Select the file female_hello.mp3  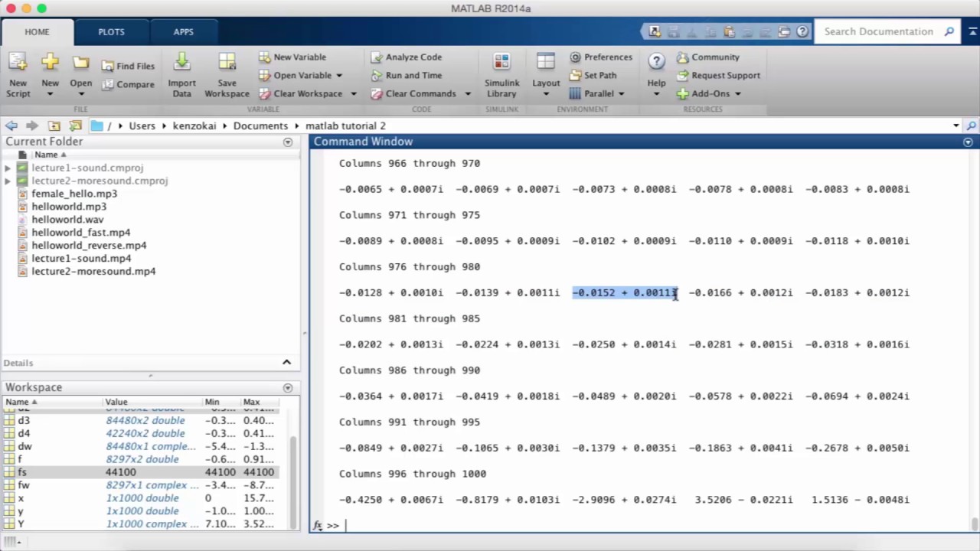[x=74, y=194]
